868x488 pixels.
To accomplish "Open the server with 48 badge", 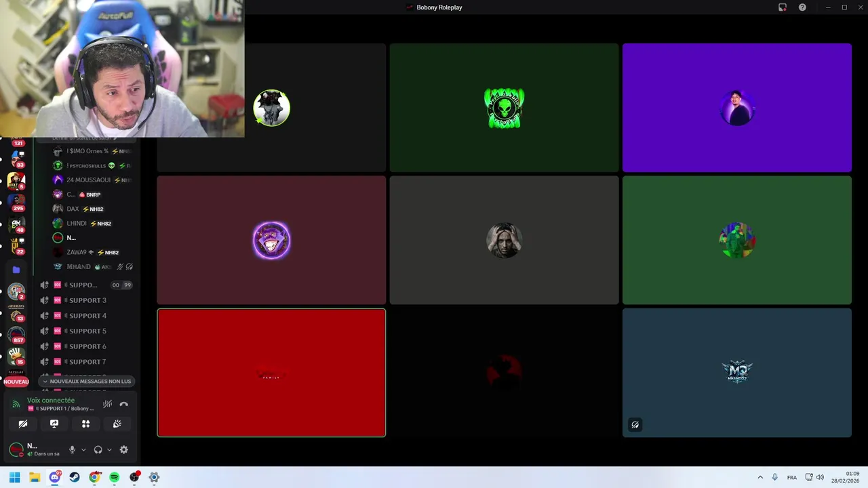I will (16, 224).
